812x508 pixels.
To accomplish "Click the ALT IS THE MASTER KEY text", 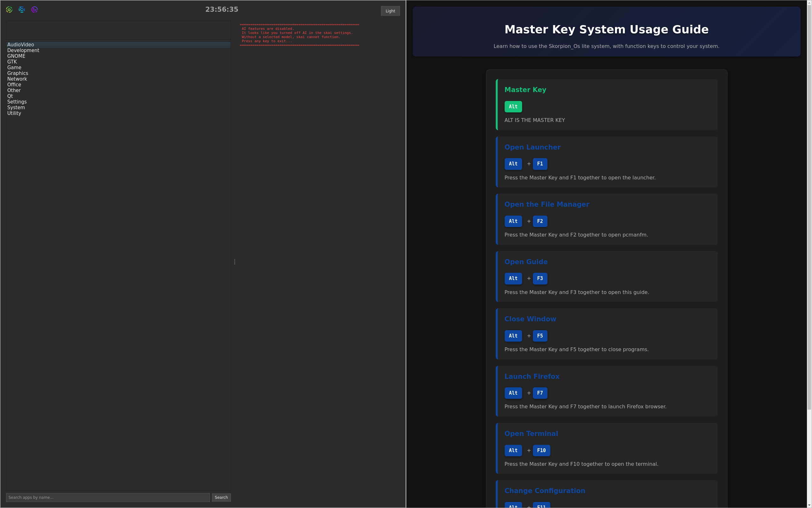I will pyautogui.click(x=534, y=120).
